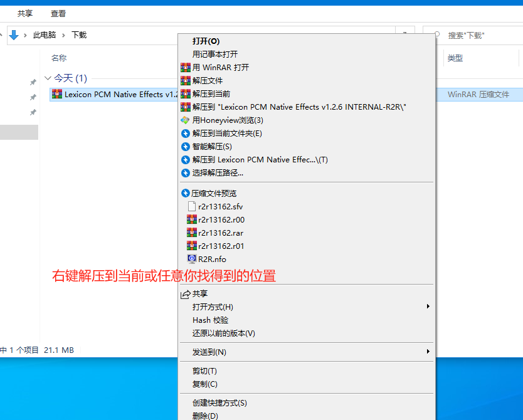Image resolution: width=523 pixels, height=420 pixels.
Task: Choose 共享 in the context menu
Action: tap(307, 293)
